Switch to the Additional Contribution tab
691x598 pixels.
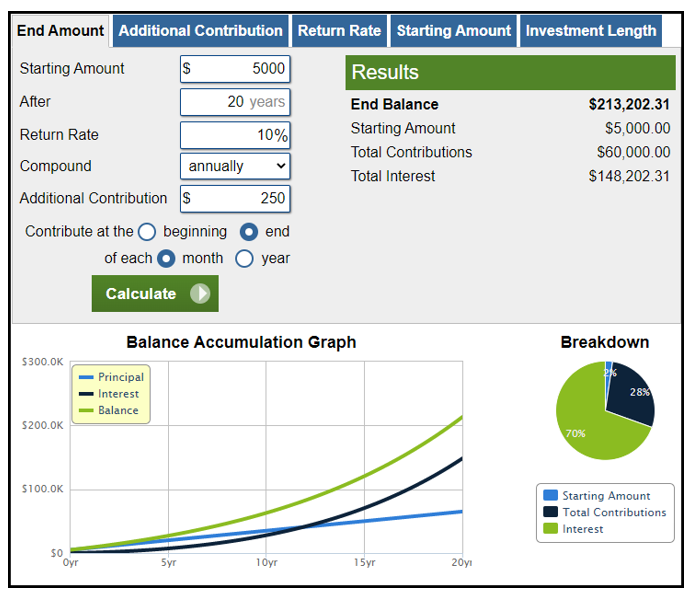(x=201, y=31)
